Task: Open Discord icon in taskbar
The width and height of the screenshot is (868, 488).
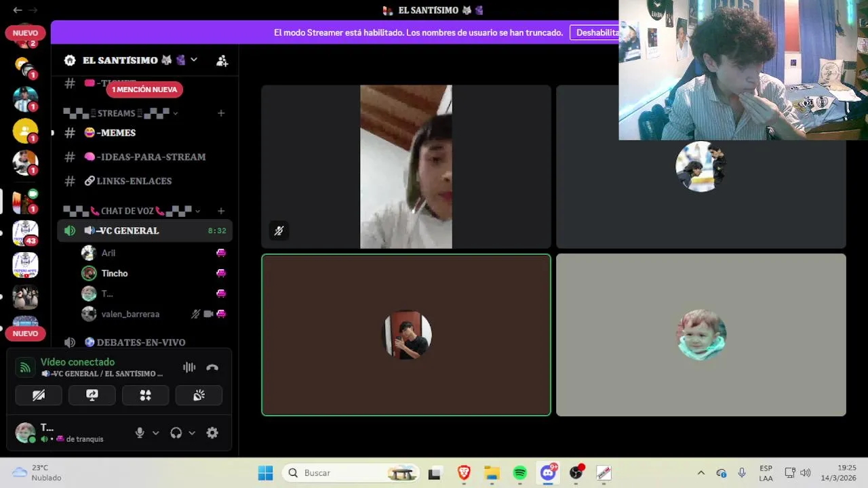Action: (548, 473)
